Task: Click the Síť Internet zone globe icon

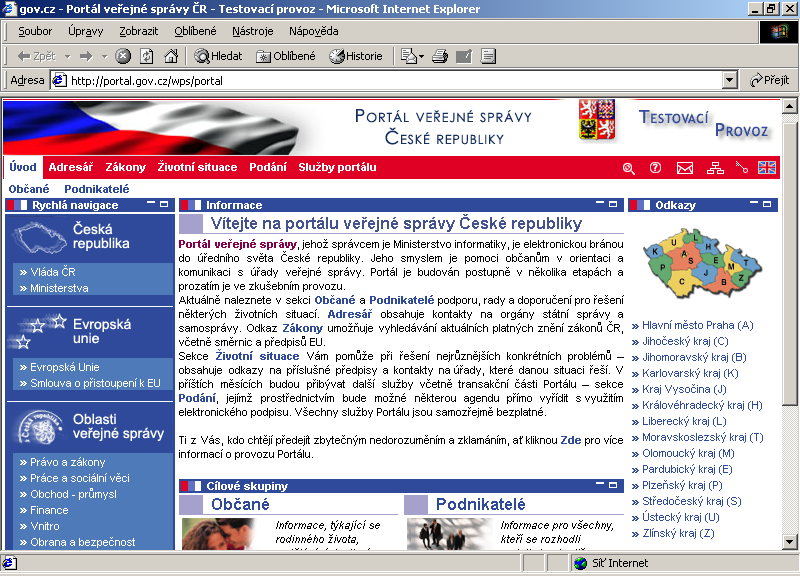Action: click(580, 563)
